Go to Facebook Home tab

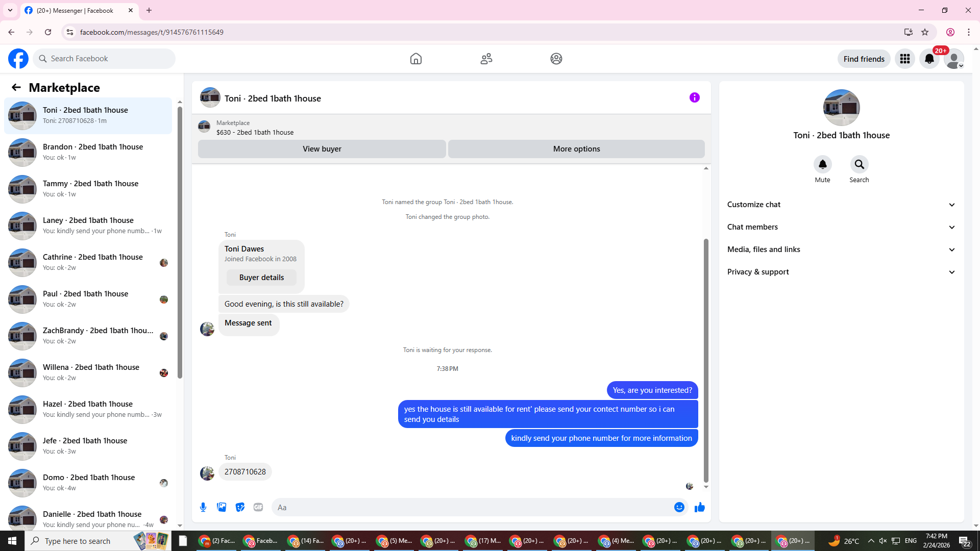click(x=415, y=59)
